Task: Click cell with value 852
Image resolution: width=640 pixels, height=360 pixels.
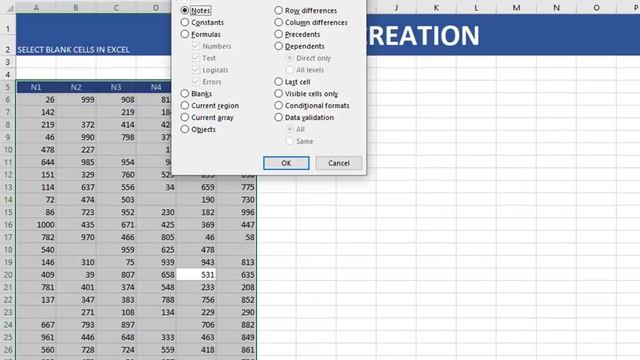Action: point(236,300)
